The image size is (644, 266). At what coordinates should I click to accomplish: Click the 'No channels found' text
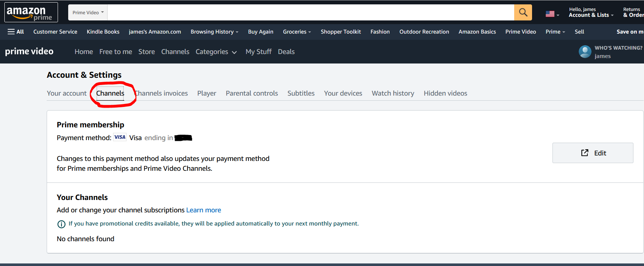85,239
